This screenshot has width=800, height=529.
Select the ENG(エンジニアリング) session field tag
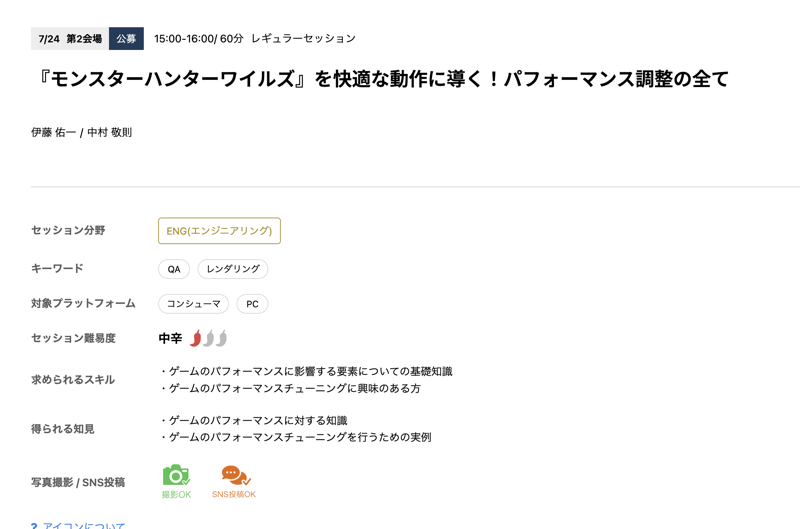(x=219, y=231)
